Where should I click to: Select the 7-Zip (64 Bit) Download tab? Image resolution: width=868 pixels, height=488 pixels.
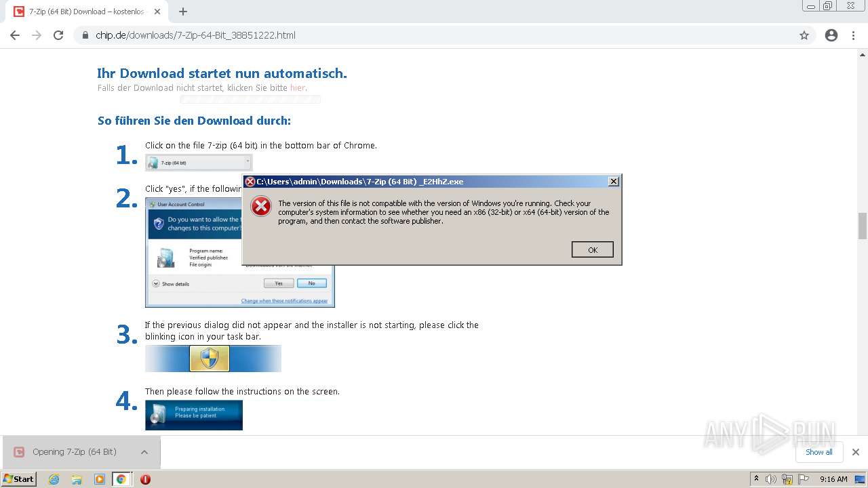[x=87, y=12]
